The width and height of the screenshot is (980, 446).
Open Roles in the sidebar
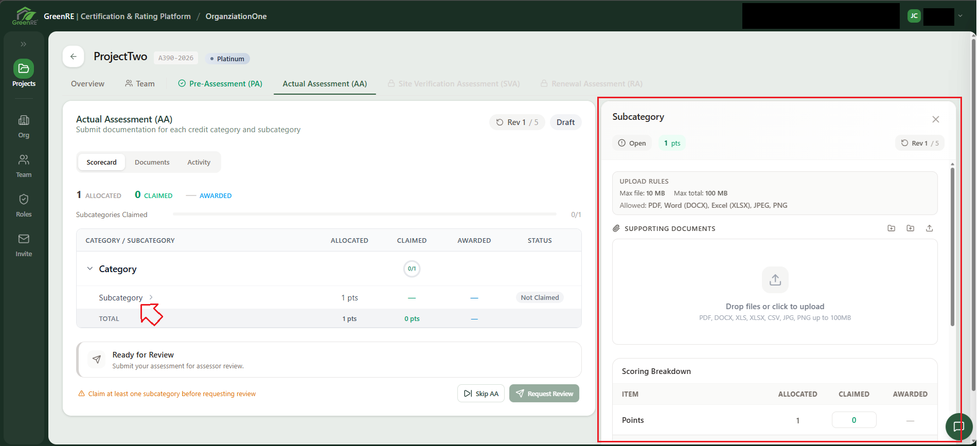tap(24, 205)
